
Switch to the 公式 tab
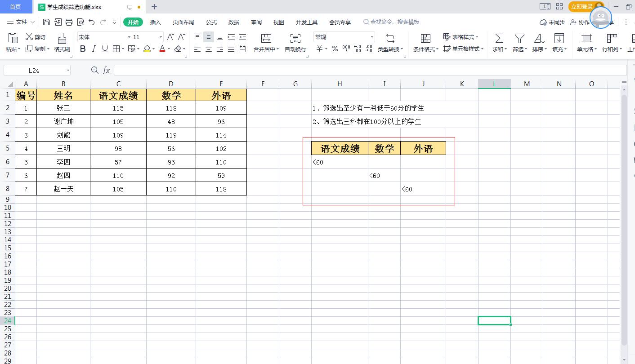211,22
